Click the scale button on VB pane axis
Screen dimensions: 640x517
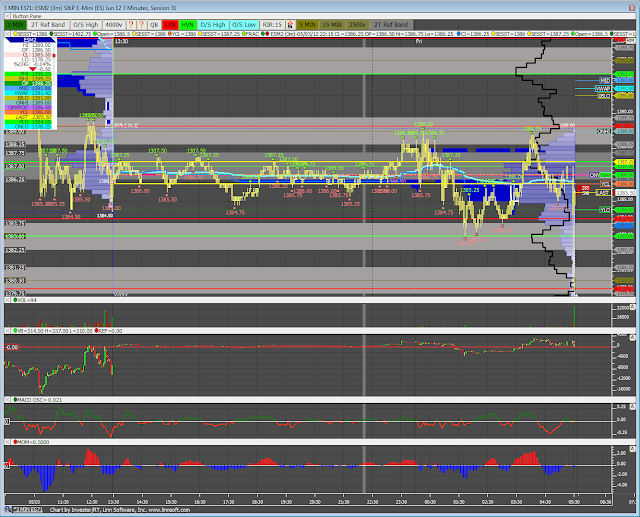[x=633, y=337]
